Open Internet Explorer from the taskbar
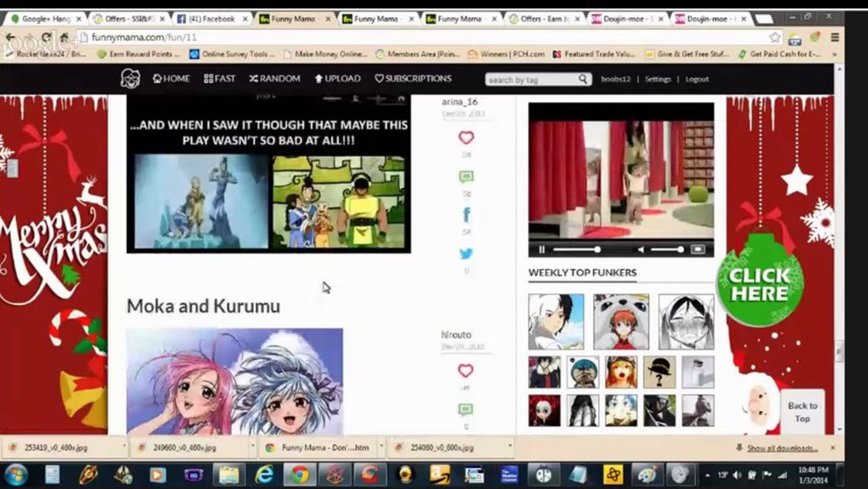This screenshot has width=868, height=489. tap(264, 474)
